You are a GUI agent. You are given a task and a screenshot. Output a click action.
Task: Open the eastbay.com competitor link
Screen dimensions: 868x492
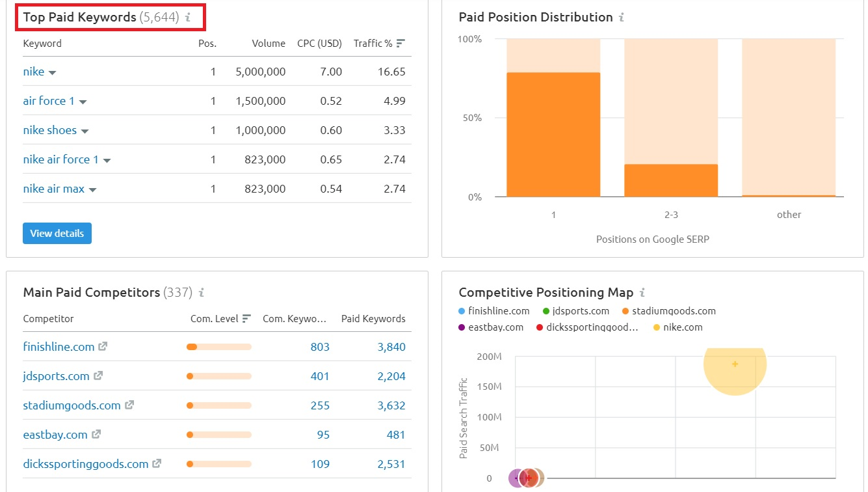coord(55,435)
